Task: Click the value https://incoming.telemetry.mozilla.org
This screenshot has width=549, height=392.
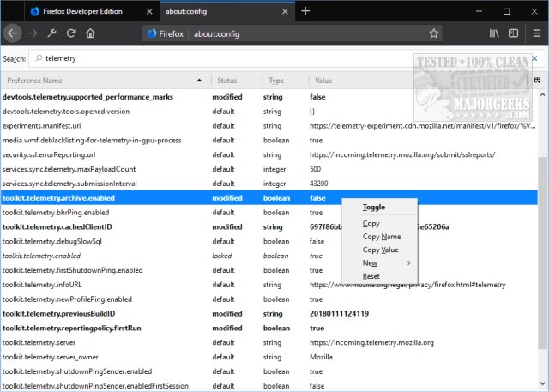Action: click(x=371, y=342)
